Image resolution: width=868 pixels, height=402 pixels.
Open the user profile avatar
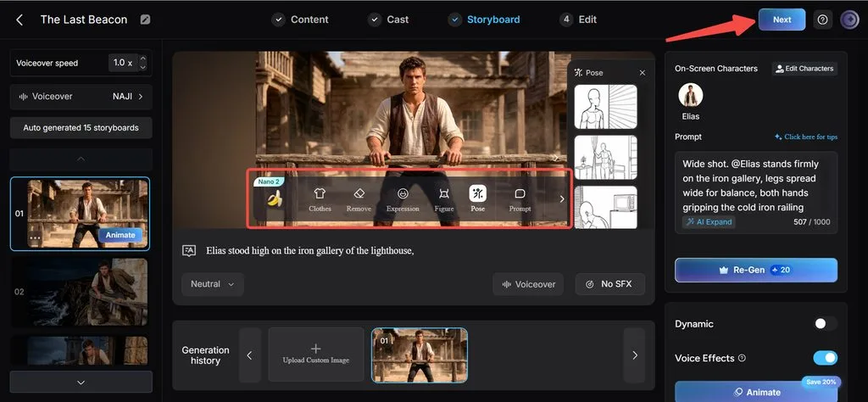click(x=849, y=20)
